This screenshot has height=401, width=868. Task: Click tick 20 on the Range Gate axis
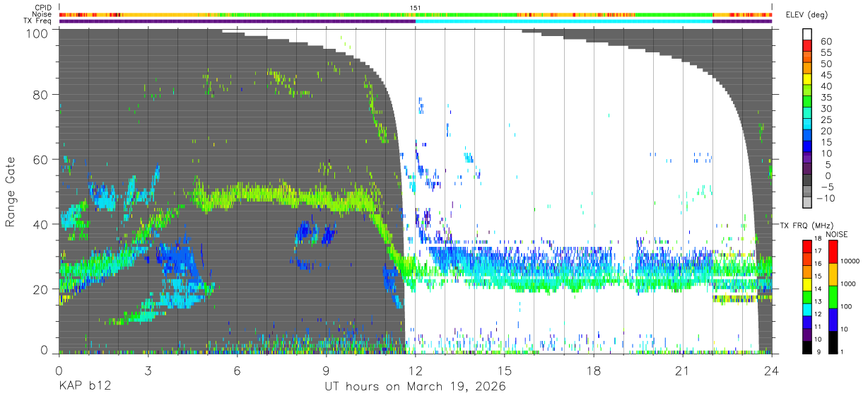(x=41, y=289)
